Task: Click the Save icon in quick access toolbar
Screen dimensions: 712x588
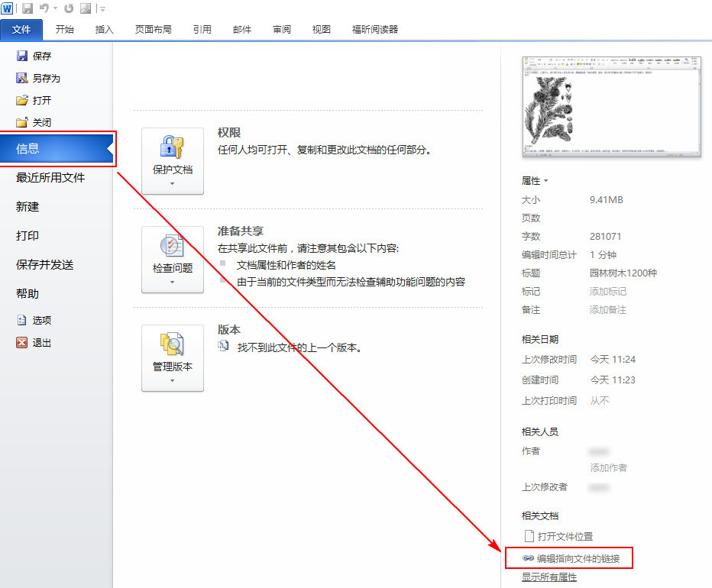Action: (x=28, y=8)
